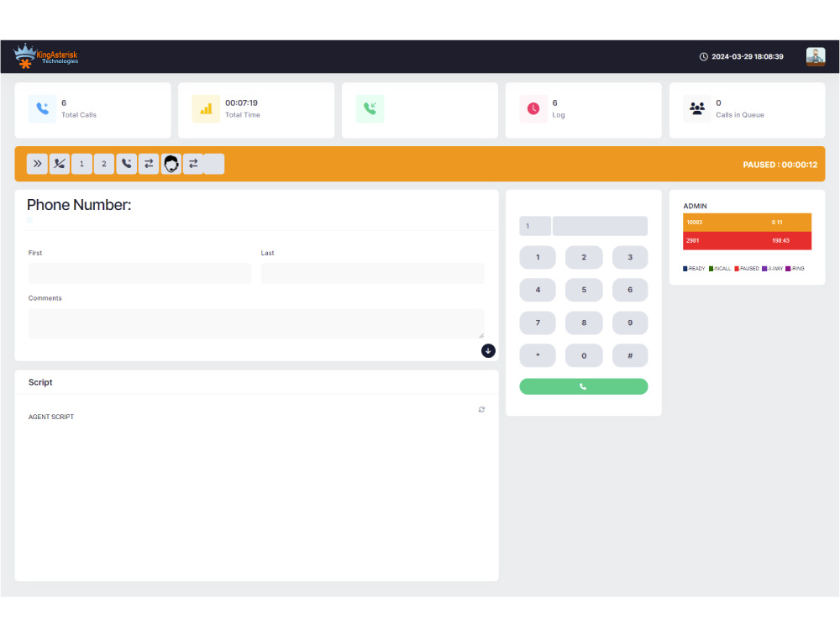Refresh the agent script panel
Viewport: 840px width, 630px height.
pyautogui.click(x=481, y=409)
